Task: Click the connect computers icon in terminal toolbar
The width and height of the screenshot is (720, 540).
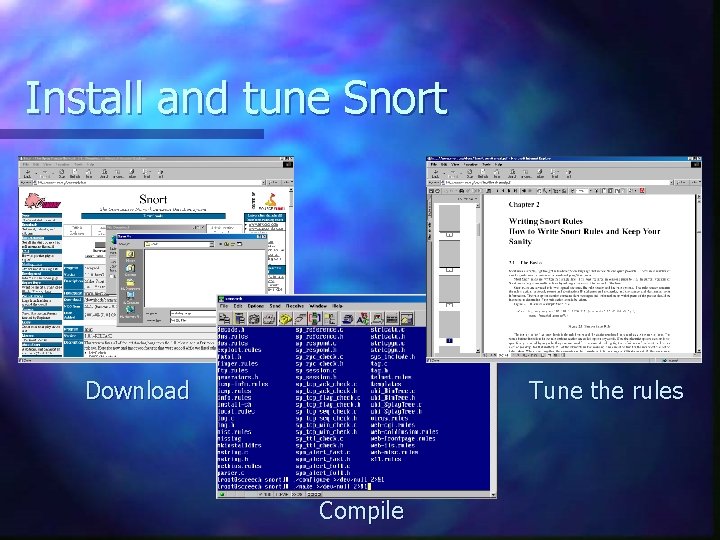Action: (224, 318)
